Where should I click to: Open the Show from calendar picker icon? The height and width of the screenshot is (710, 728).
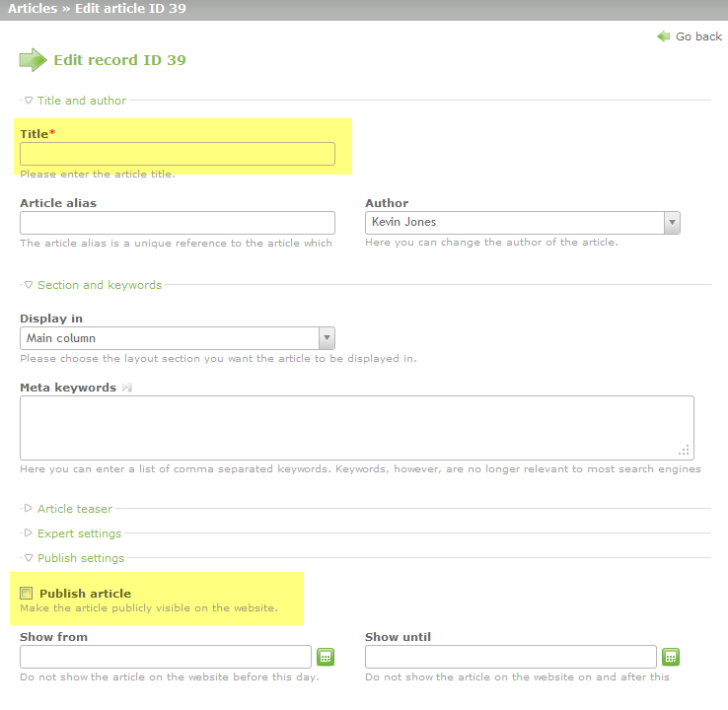(326, 657)
